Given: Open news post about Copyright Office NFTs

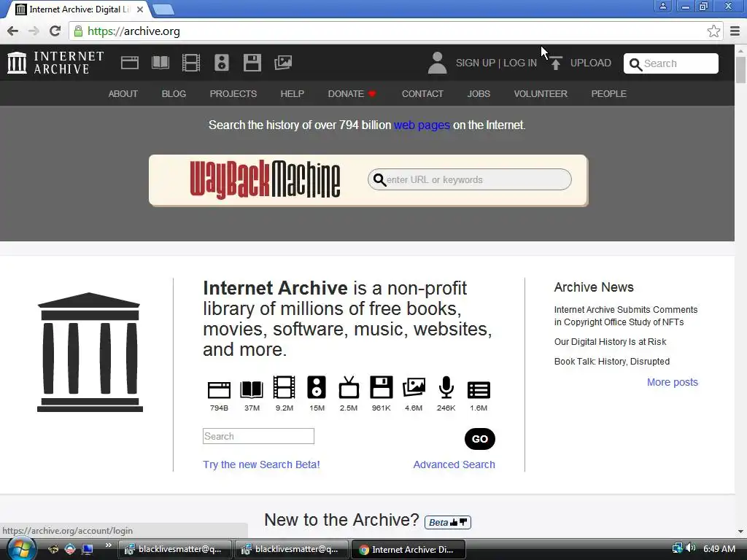Looking at the screenshot, I should (x=625, y=316).
